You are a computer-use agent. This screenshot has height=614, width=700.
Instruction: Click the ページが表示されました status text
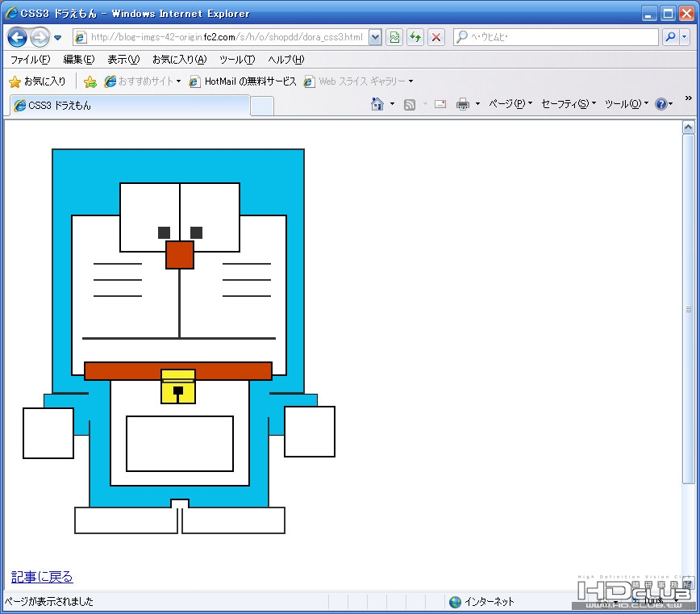(49, 602)
